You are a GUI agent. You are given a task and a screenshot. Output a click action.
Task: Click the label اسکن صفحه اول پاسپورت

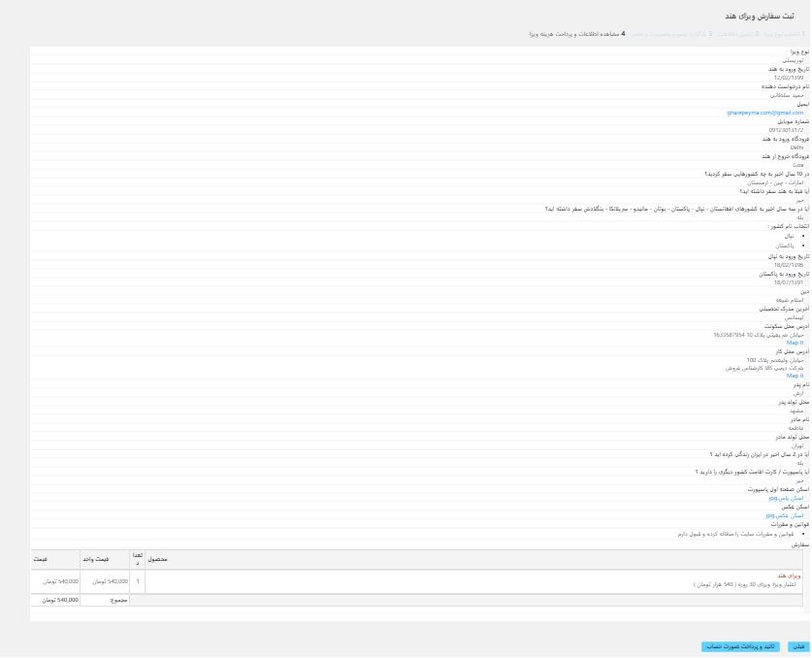pyautogui.click(x=778, y=489)
